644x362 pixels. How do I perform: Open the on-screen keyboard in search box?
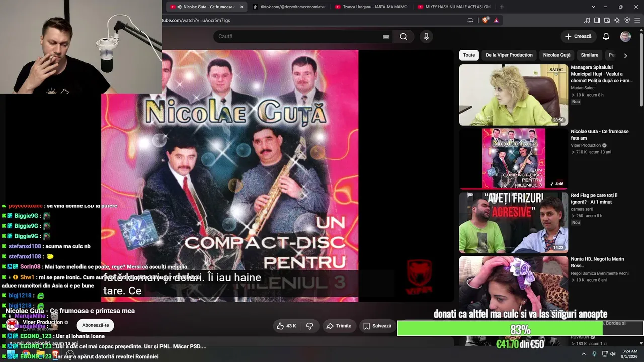point(386,37)
